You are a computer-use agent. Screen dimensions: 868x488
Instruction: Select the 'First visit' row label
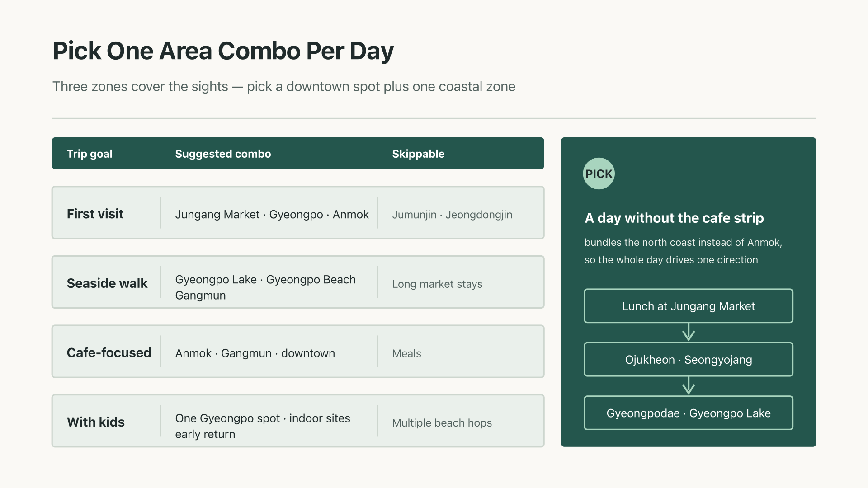pos(95,214)
